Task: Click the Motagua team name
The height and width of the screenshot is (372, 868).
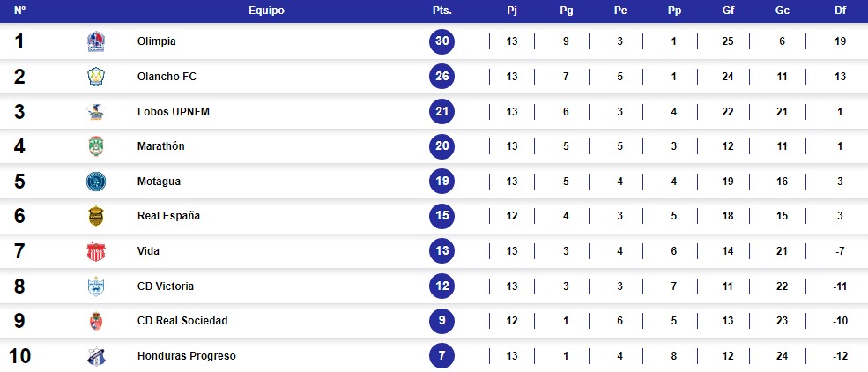Action: tap(160, 182)
